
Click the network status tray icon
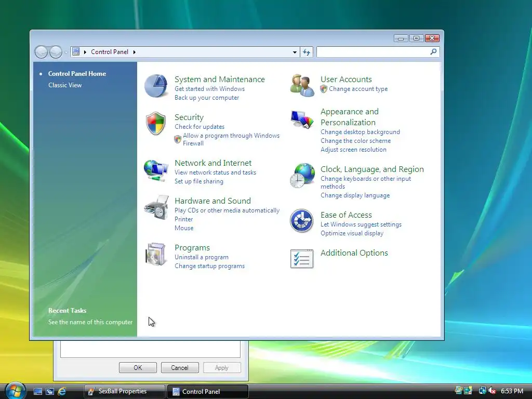click(x=482, y=391)
